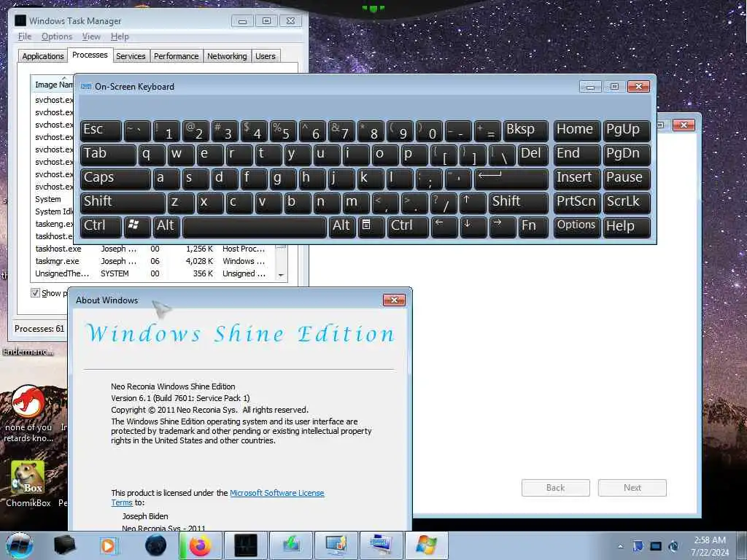Switch to On-Screen Keyboard taskbar button

pos(381,545)
